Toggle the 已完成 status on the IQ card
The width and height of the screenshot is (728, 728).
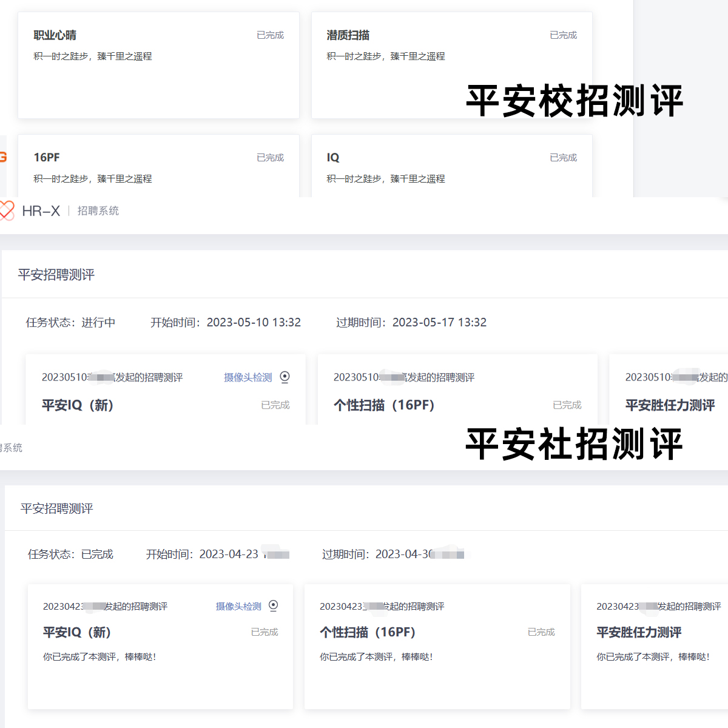(563, 157)
